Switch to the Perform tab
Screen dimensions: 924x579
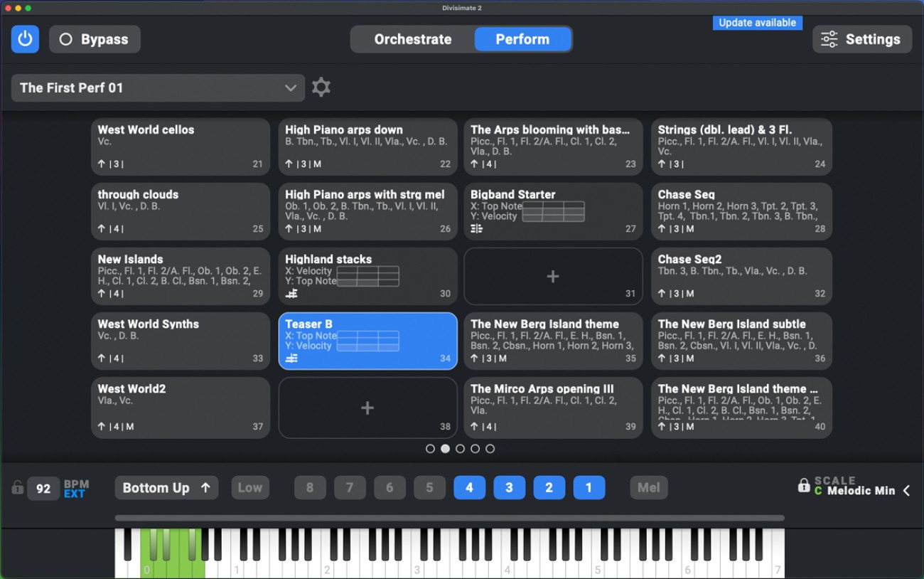tap(523, 39)
